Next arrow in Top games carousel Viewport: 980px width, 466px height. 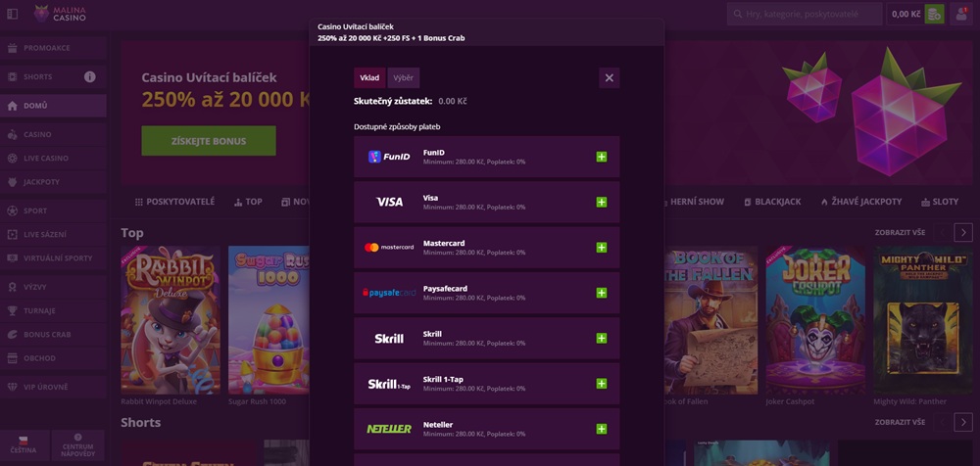(x=963, y=232)
